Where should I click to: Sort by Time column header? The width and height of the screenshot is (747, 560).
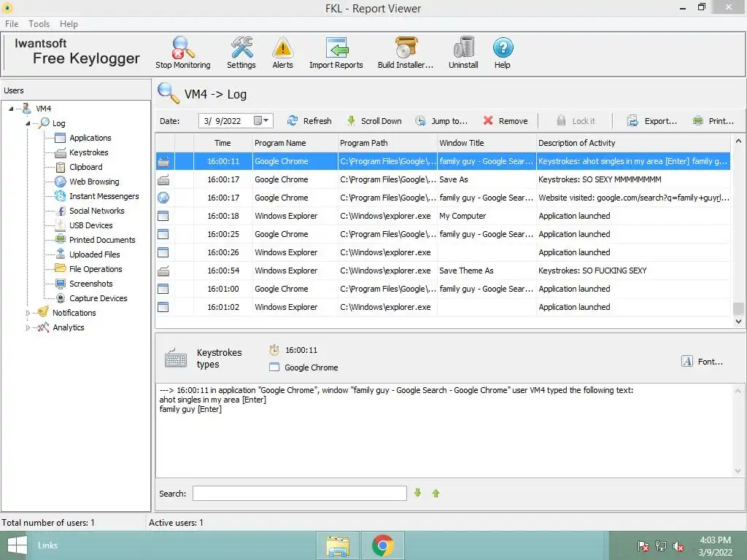222,143
